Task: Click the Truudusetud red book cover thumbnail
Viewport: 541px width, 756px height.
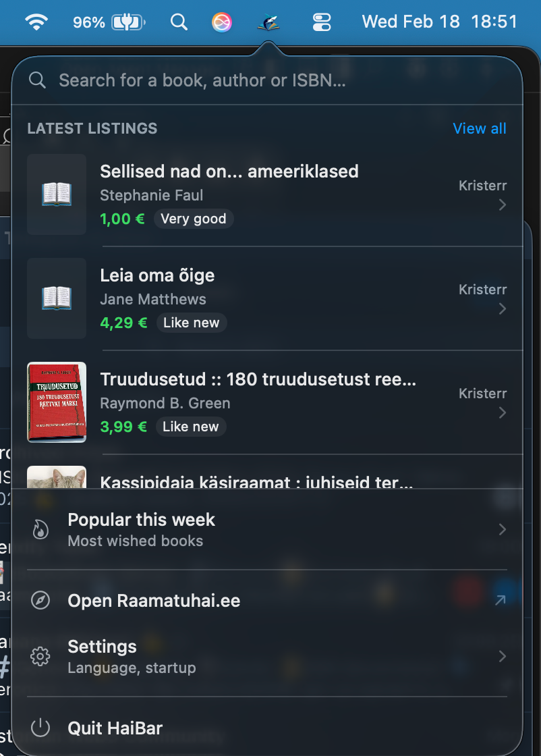Action: pos(57,402)
